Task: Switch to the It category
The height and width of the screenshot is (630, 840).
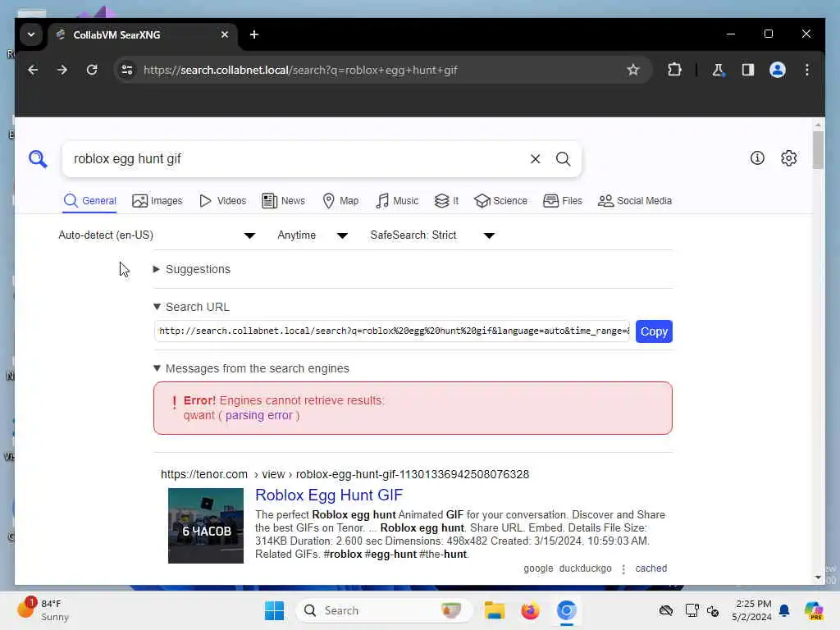Action: point(446,201)
